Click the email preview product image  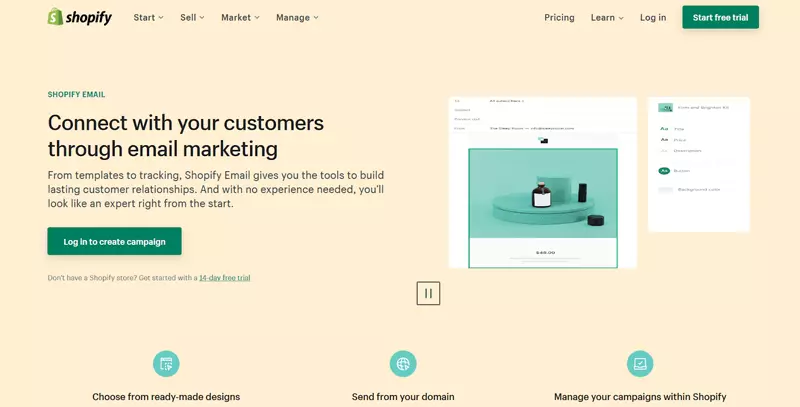tap(543, 193)
